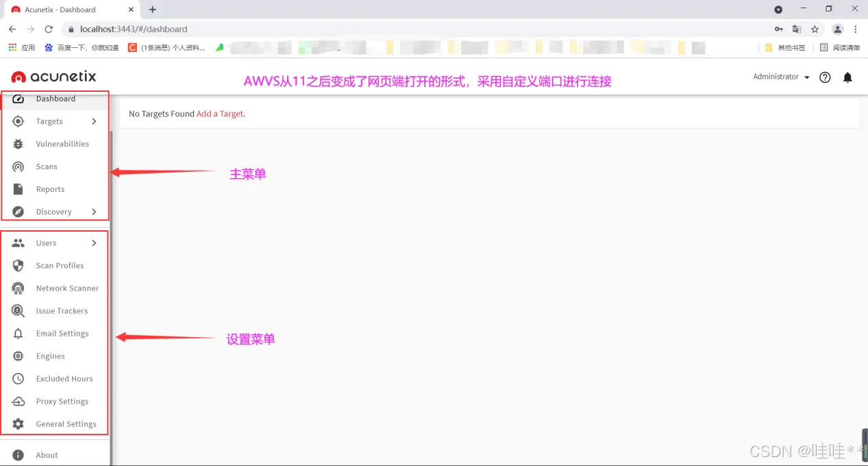
Task: Expand the Targets submenu chevron
Action: click(94, 121)
